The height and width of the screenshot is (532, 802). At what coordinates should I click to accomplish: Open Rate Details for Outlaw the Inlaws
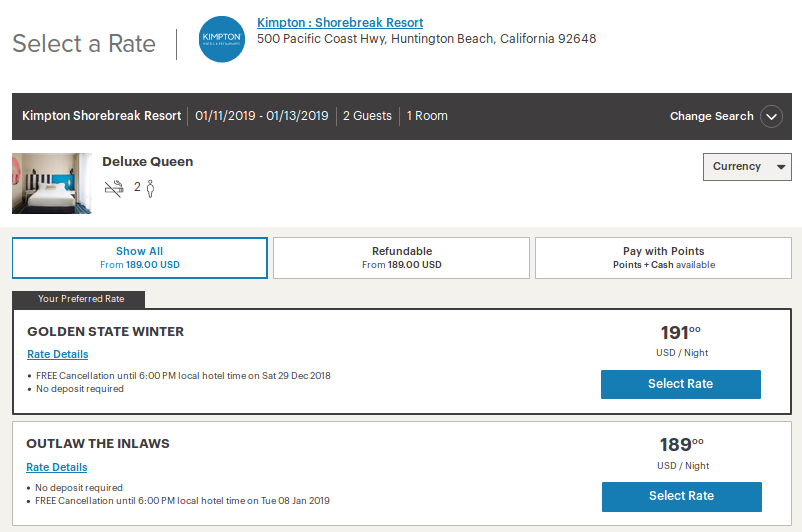[x=57, y=467]
